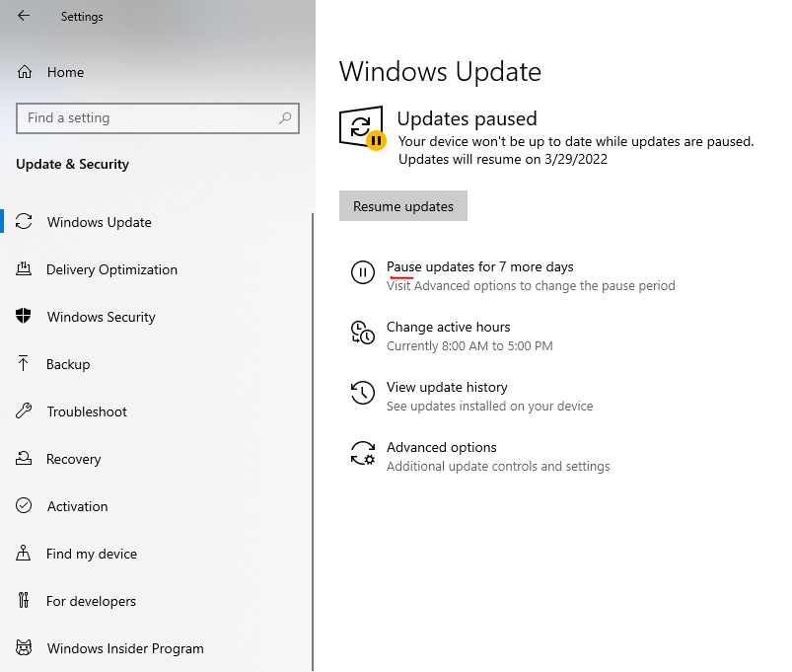Click the Find my device icon

tap(24, 554)
